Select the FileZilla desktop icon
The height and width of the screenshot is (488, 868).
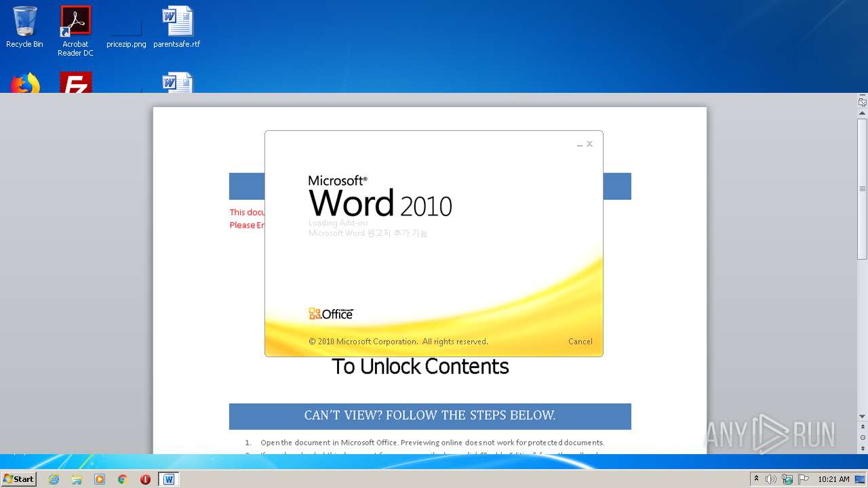coord(75,83)
